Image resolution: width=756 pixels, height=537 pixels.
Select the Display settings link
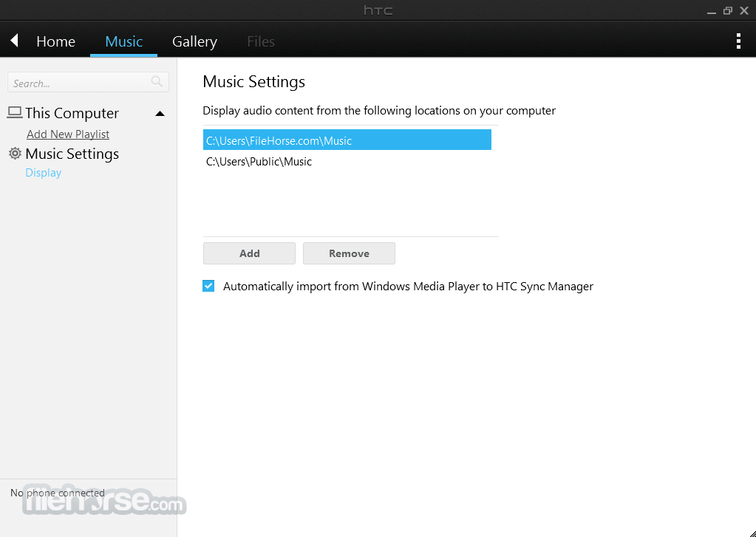coord(44,173)
